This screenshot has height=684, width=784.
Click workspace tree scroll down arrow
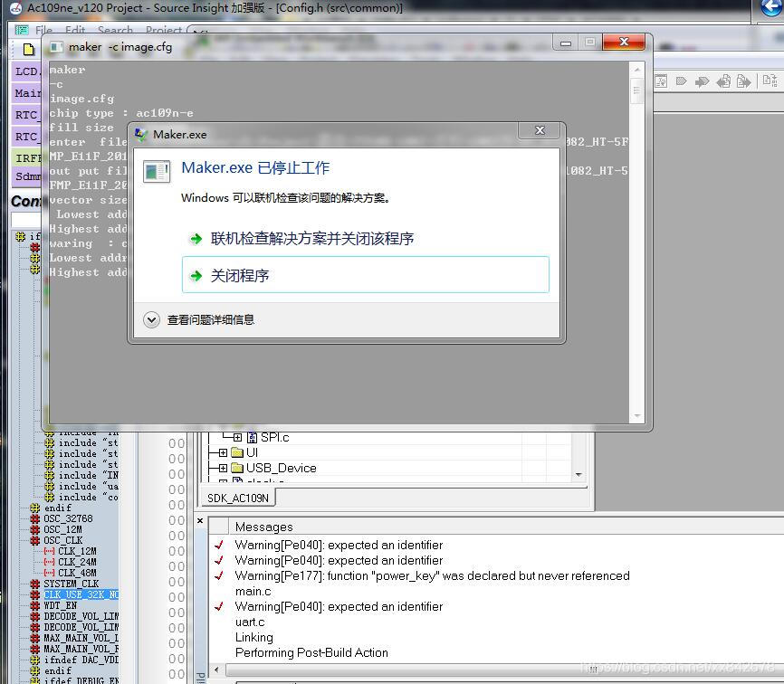click(578, 475)
